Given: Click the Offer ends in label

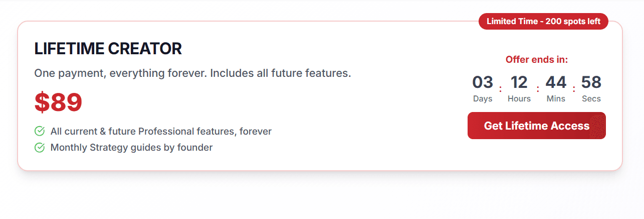Looking at the screenshot, I should click(536, 60).
